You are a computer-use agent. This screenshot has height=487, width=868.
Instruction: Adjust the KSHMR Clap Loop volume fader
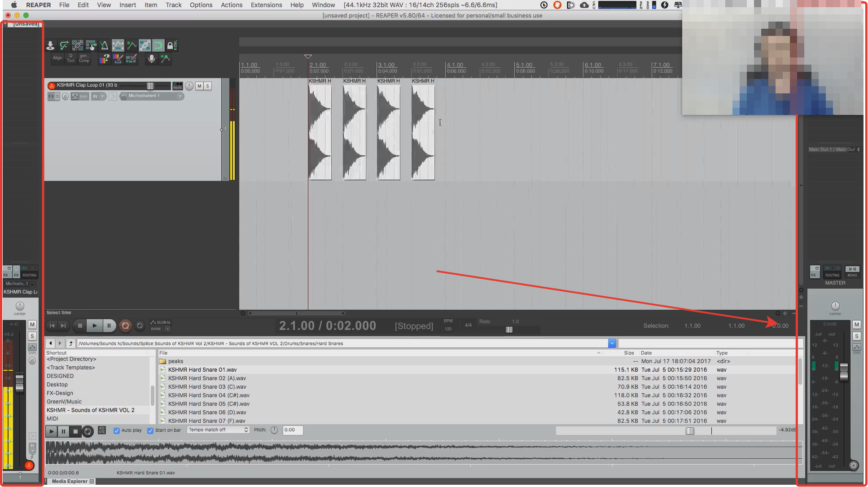[150, 86]
